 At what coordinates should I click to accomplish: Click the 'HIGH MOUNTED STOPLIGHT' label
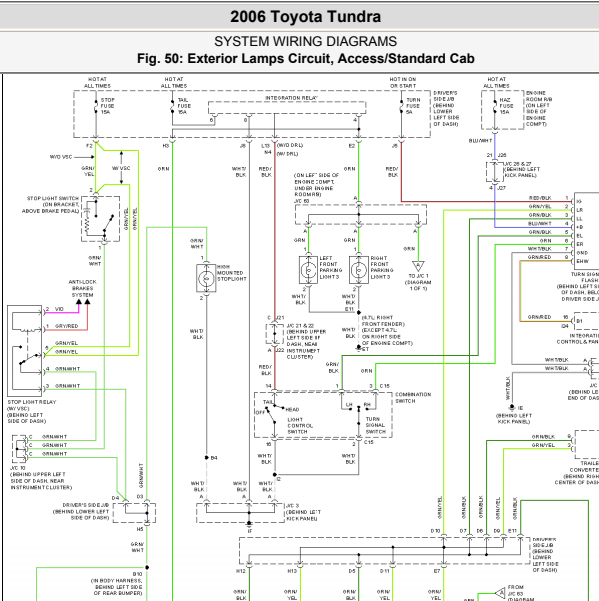[231, 273]
